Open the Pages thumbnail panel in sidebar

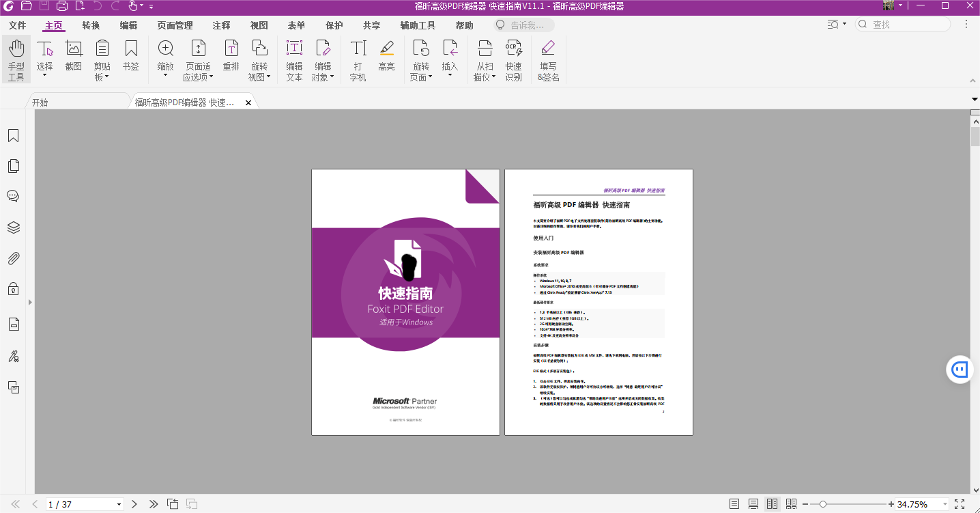13,166
